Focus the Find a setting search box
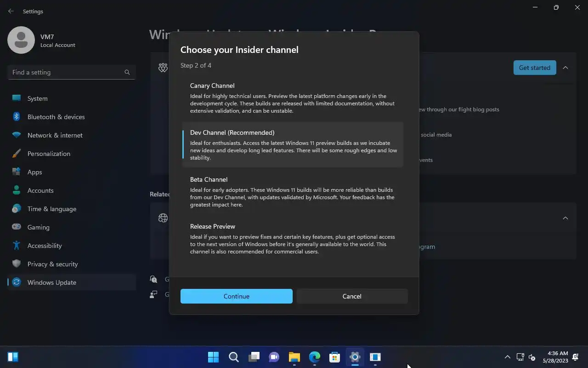 (72, 72)
